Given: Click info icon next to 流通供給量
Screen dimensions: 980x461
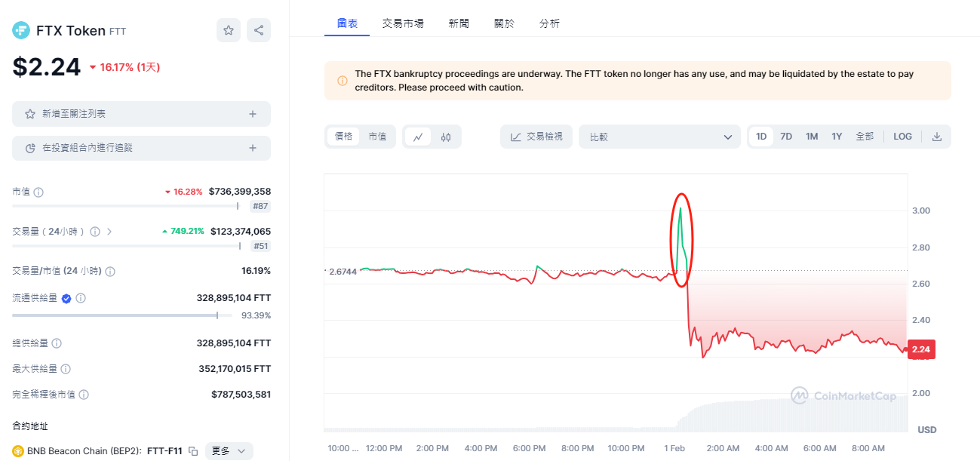Looking at the screenshot, I should click(81, 299).
